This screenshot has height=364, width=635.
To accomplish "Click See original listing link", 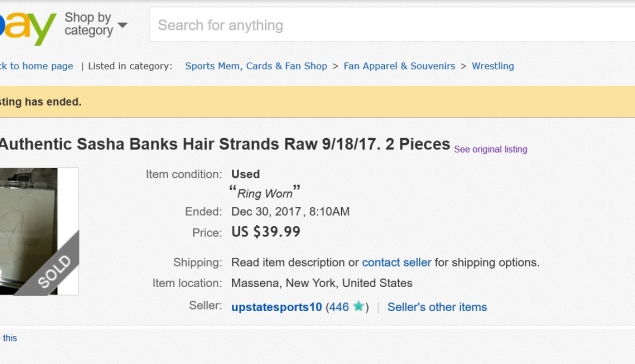I will 490,149.
